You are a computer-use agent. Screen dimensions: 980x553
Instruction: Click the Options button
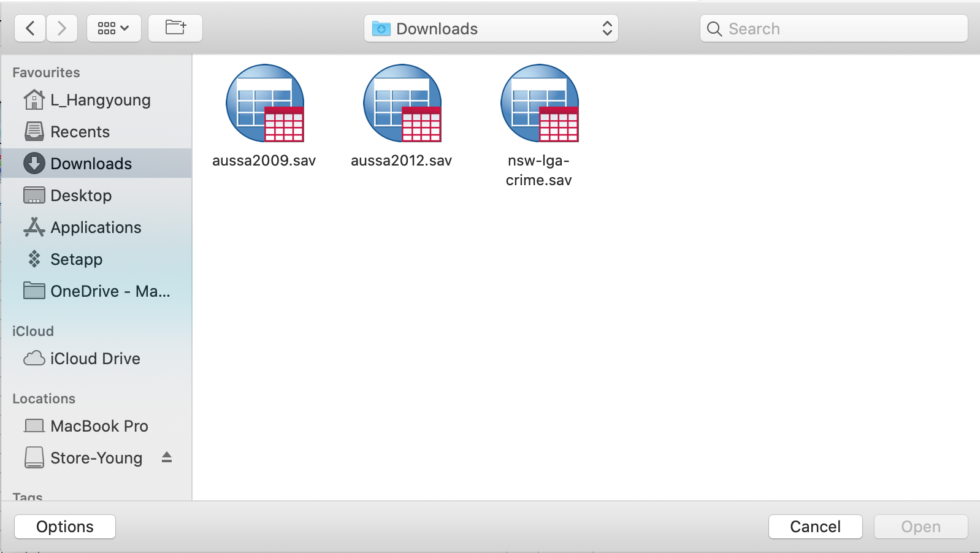[x=65, y=527]
